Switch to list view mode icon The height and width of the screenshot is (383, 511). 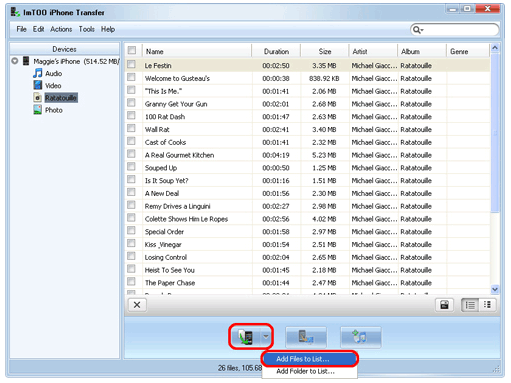pyautogui.click(x=470, y=305)
